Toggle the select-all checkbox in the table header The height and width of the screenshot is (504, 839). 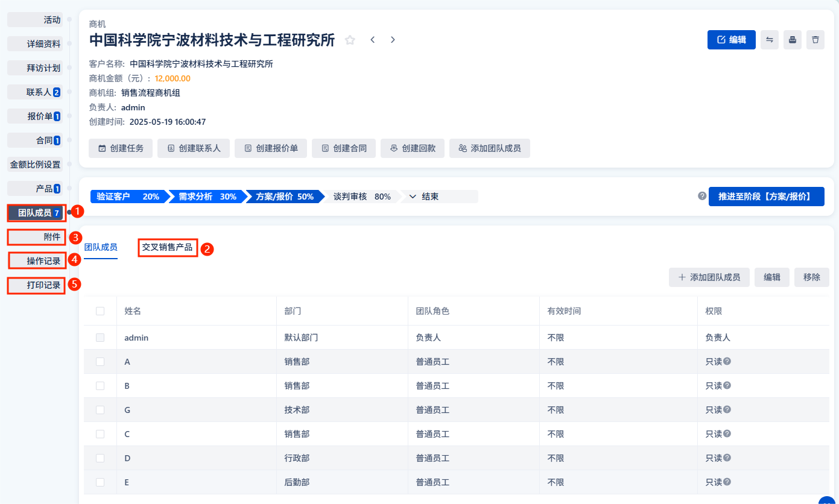(x=100, y=311)
